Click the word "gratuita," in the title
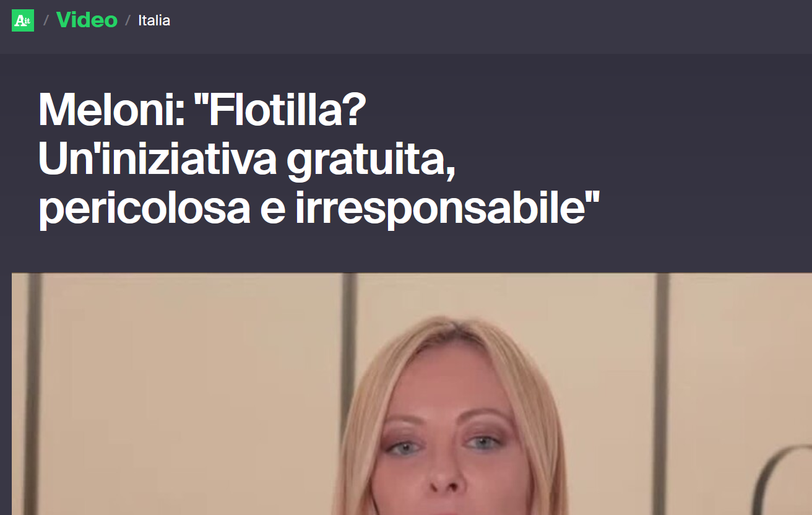 (371, 159)
